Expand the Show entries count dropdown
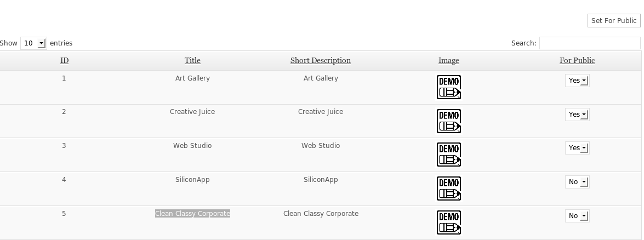 (33, 43)
